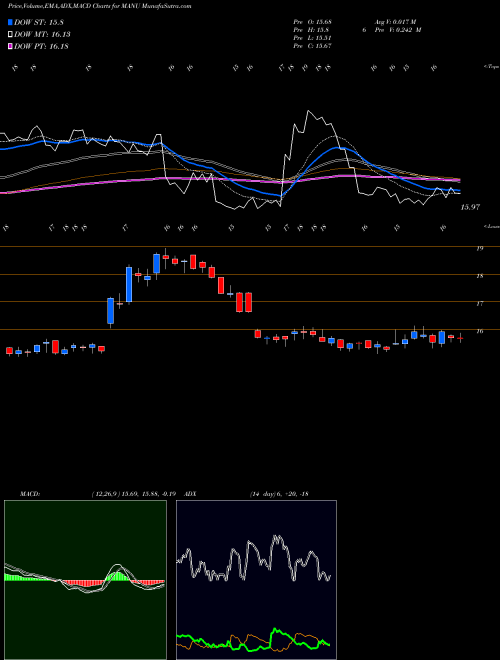500x660 pixels.
Task: Select the 'DOW PT: 16.18' legend label
Action: (41, 46)
